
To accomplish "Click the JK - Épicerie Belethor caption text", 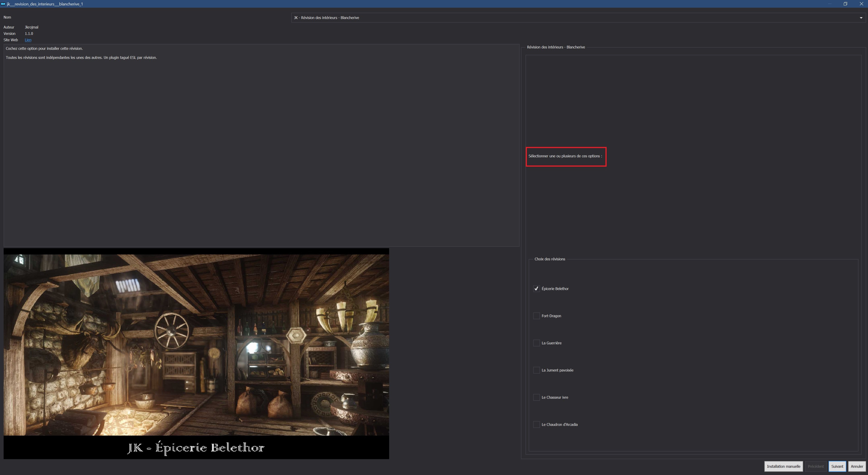I will point(196,448).
